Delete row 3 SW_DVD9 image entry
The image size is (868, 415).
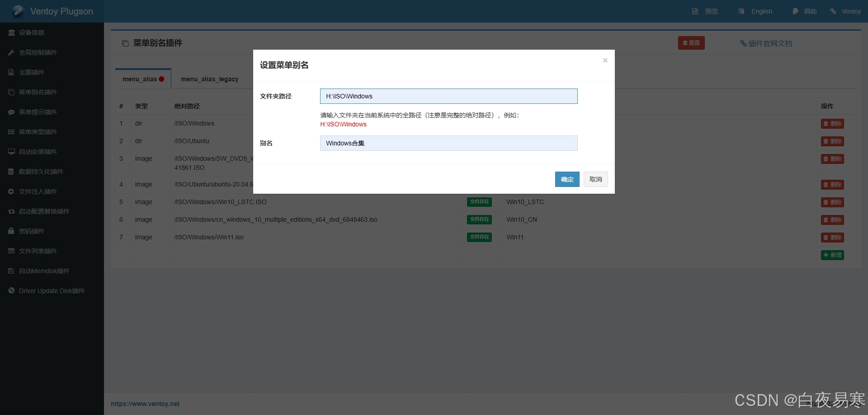pyautogui.click(x=832, y=159)
